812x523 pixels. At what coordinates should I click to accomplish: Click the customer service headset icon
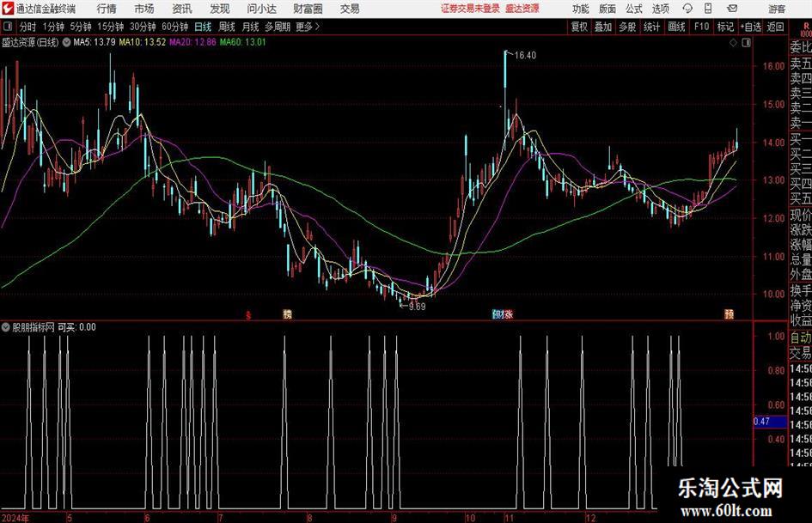(x=687, y=9)
